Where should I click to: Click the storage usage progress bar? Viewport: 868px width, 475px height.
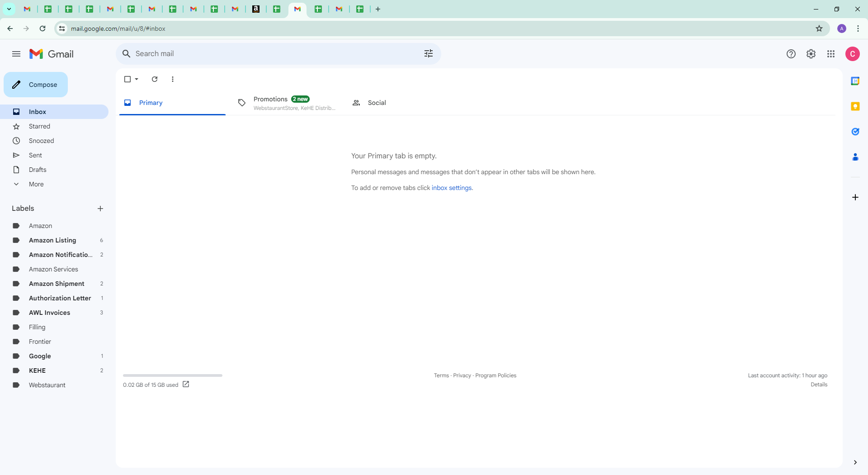(x=173, y=375)
